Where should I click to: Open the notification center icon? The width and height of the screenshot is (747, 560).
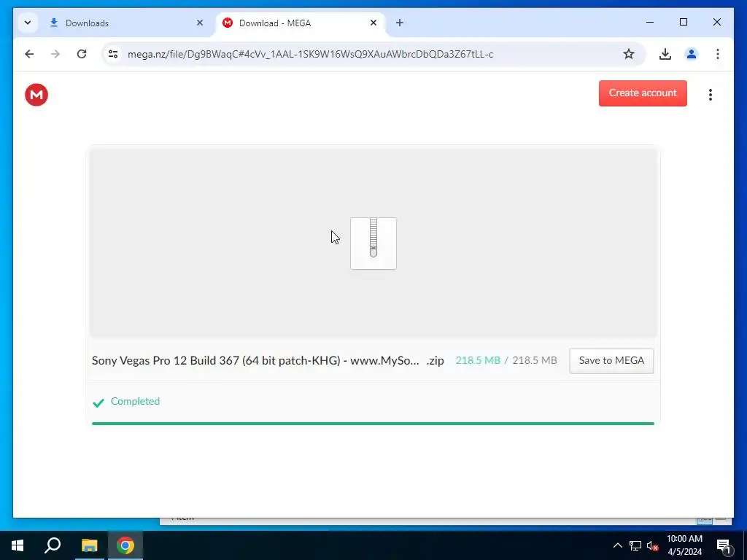[x=724, y=545]
